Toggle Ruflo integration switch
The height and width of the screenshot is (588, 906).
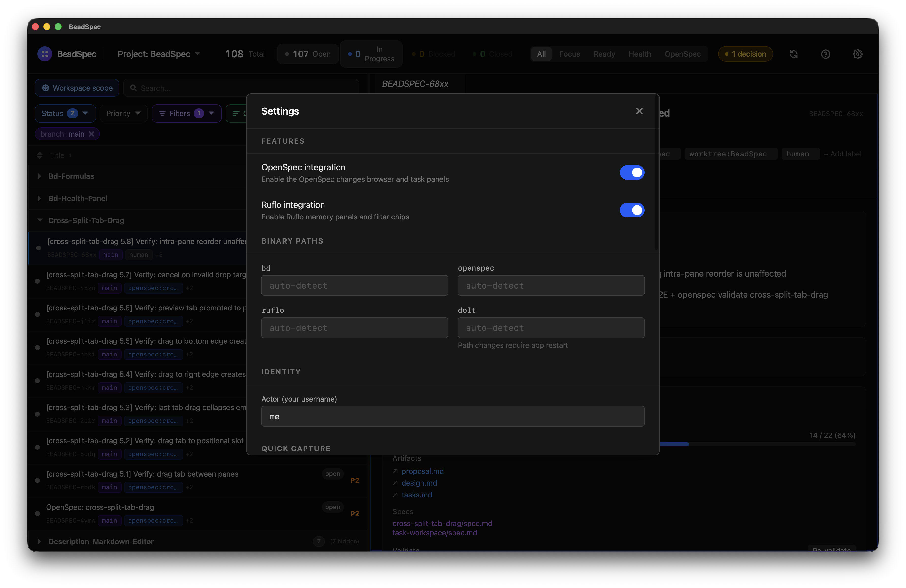631,210
